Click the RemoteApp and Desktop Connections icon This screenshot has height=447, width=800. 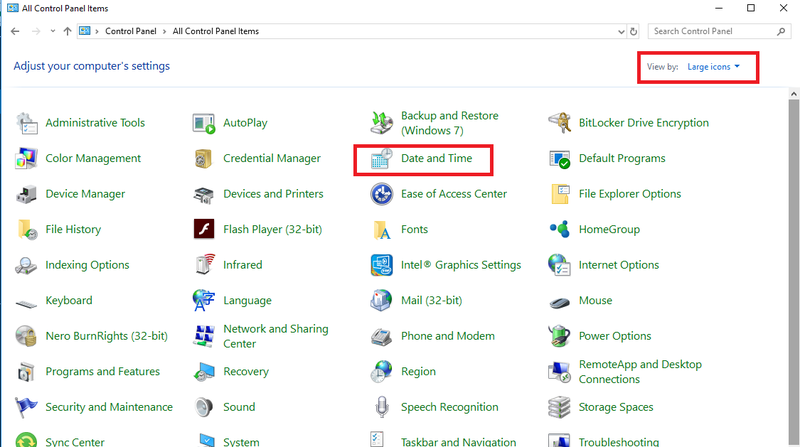559,372
